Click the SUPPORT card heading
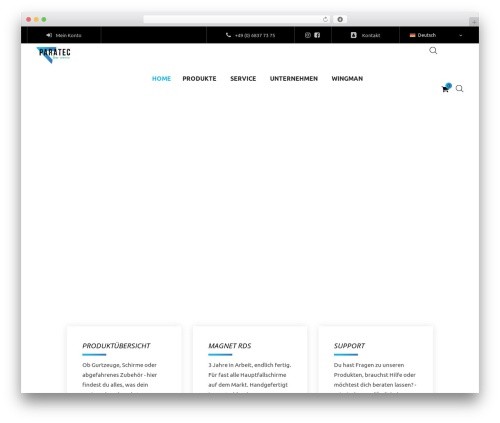500x423 pixels. 349,346
